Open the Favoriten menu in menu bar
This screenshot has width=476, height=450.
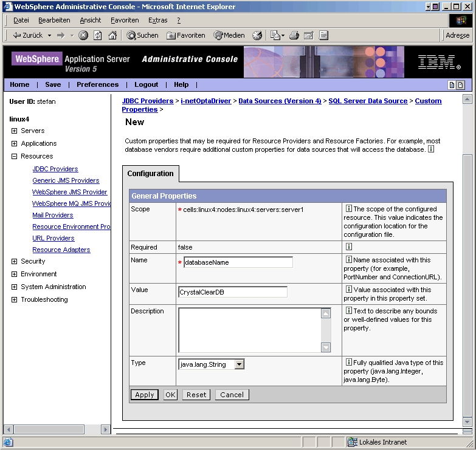pos(125,20)
